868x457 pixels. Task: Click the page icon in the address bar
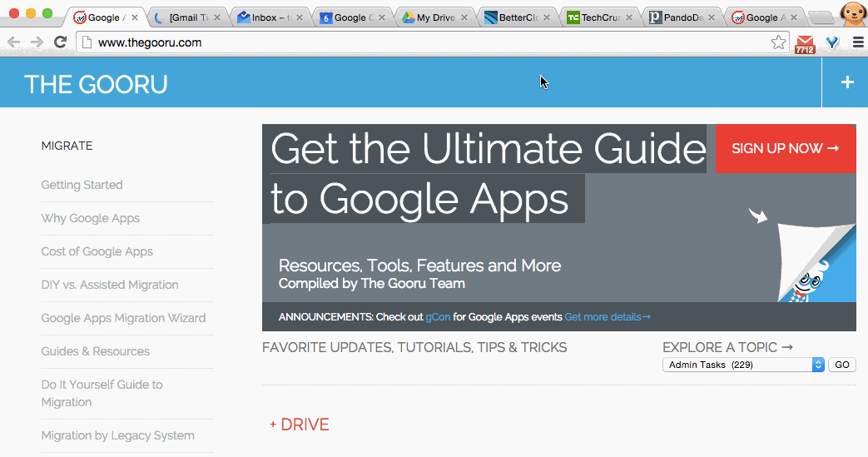86,42
